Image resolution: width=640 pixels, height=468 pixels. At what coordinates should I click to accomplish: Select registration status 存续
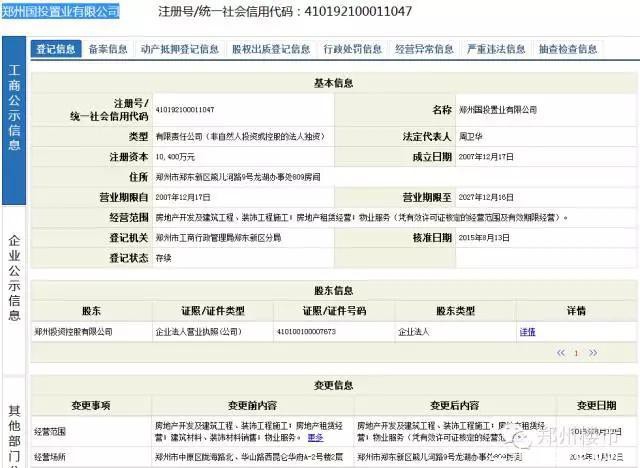[x=163, y=258]
